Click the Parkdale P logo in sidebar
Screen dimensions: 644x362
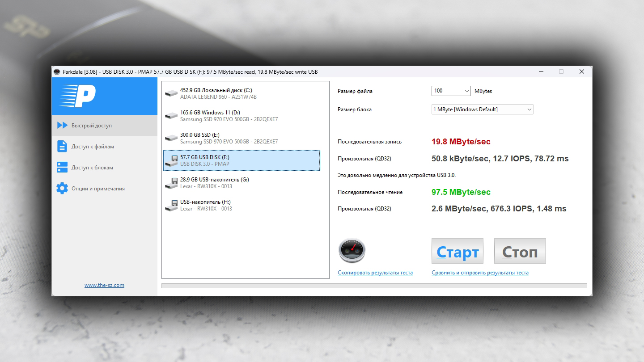[77, 96]
